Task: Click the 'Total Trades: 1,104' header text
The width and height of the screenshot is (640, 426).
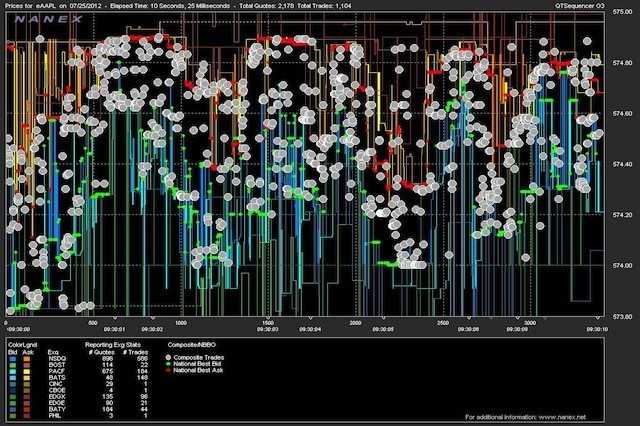Action: coord(324,6)
